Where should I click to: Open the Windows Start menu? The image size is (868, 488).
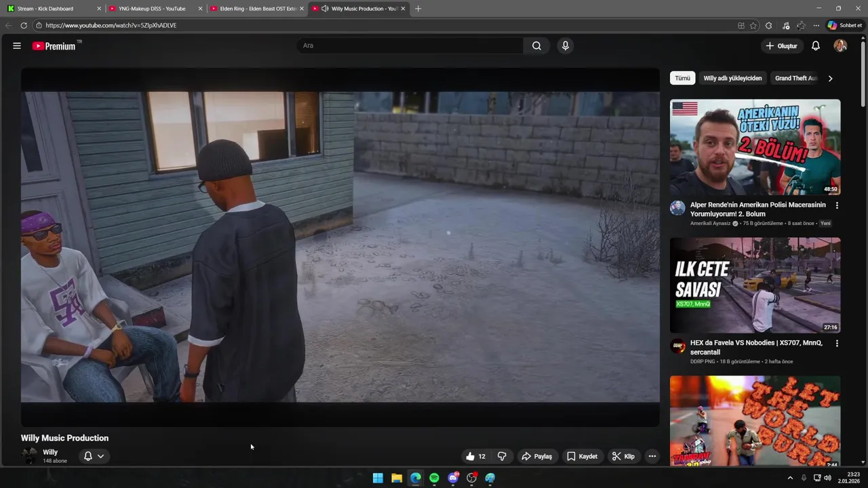click(x=378, y=479)
